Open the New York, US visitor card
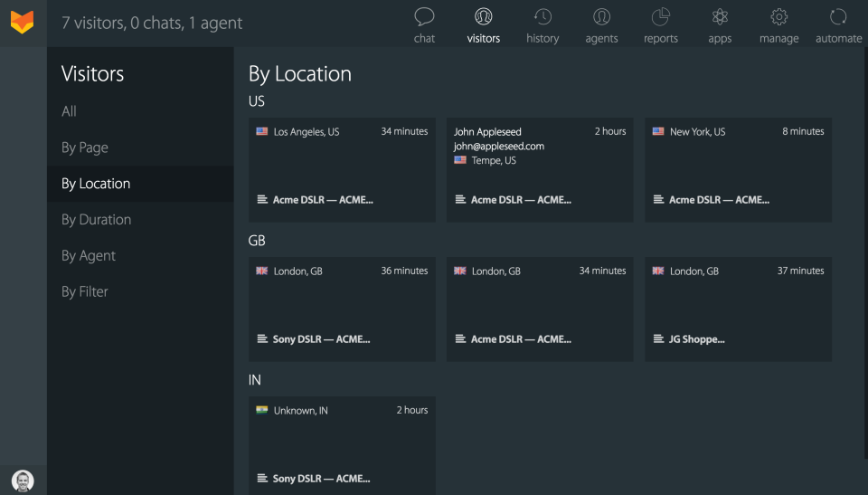The image size is (868, 495). (x=738, y=169)
